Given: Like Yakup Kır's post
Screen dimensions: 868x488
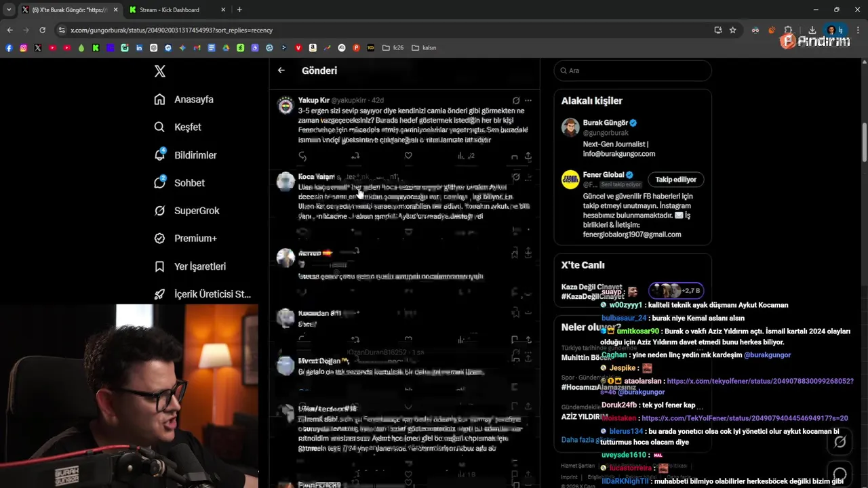Looking at the screenshot, I should click(408, 156).
